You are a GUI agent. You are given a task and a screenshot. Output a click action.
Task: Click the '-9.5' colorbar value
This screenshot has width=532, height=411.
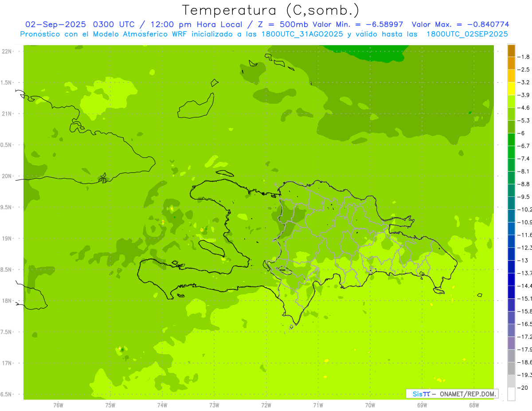click(x=524, y=197)
